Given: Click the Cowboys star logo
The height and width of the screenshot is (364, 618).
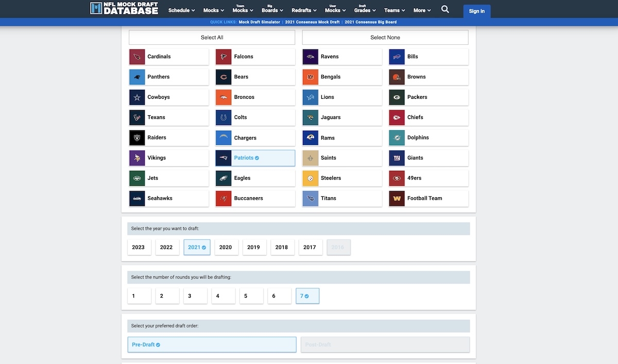Looking at the screenshot, I should pos(137,97).
